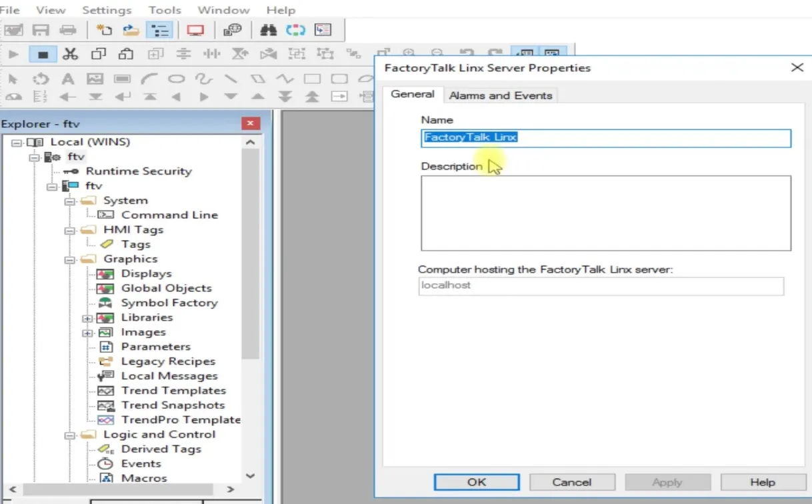Click OK to confirm server properties
Screen dimensions: 812x504
(x=476, y=481)
